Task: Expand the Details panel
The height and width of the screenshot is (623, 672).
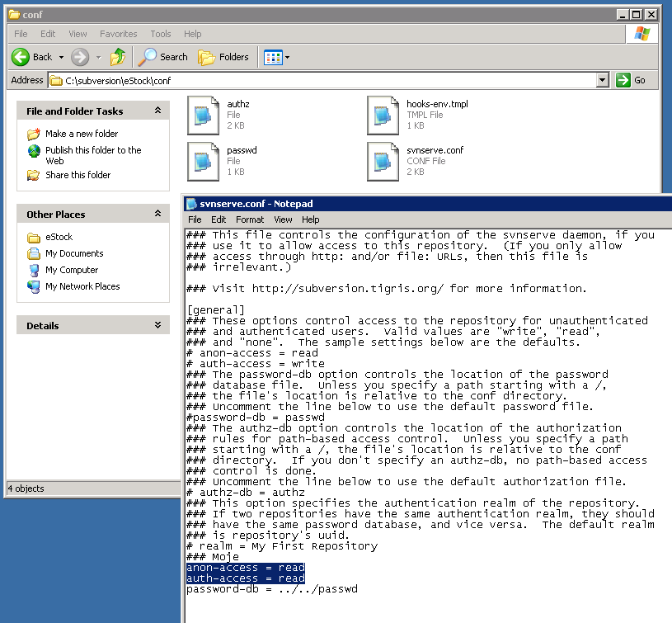Action: [x=157, y=325]
